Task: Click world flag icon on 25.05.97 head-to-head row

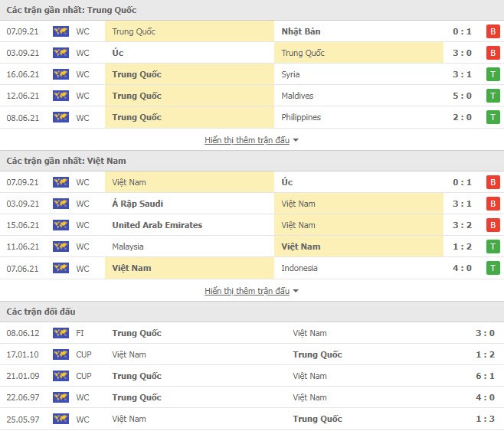Action: point(61,419)
